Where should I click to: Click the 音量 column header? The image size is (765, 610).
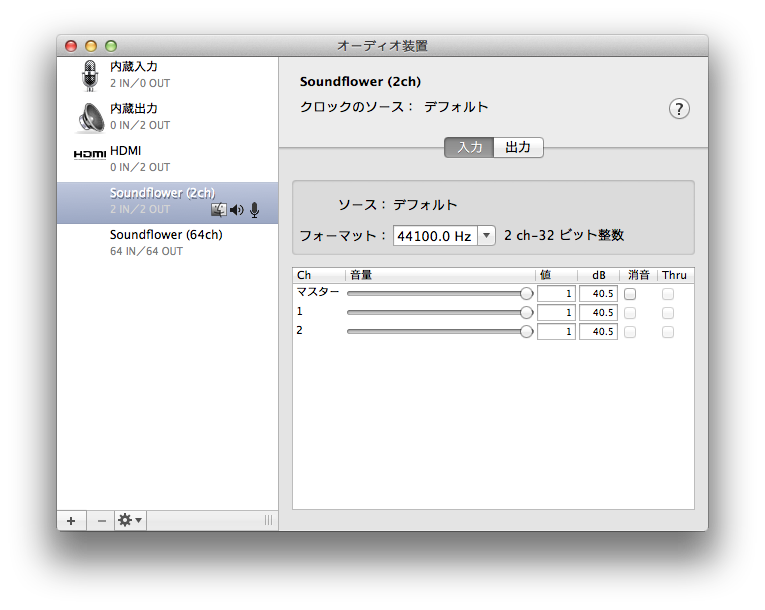pos(441,275)
